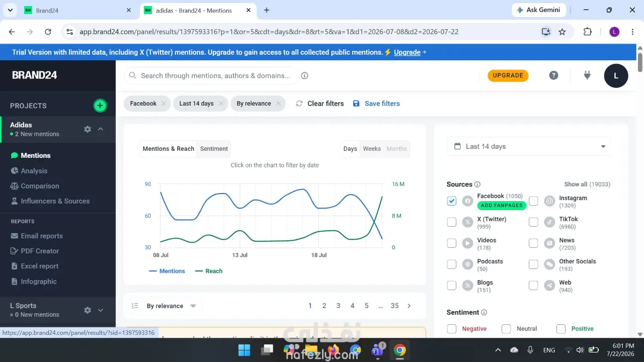644x362 pixels.
Task: Open the help question mark icon
Action: click(x=553, y=75)
